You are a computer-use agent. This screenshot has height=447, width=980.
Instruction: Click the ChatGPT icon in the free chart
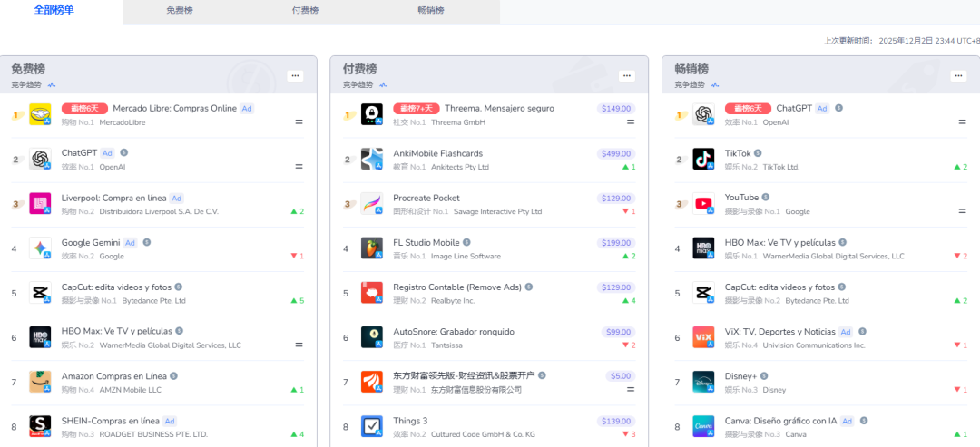coord(40,160)
